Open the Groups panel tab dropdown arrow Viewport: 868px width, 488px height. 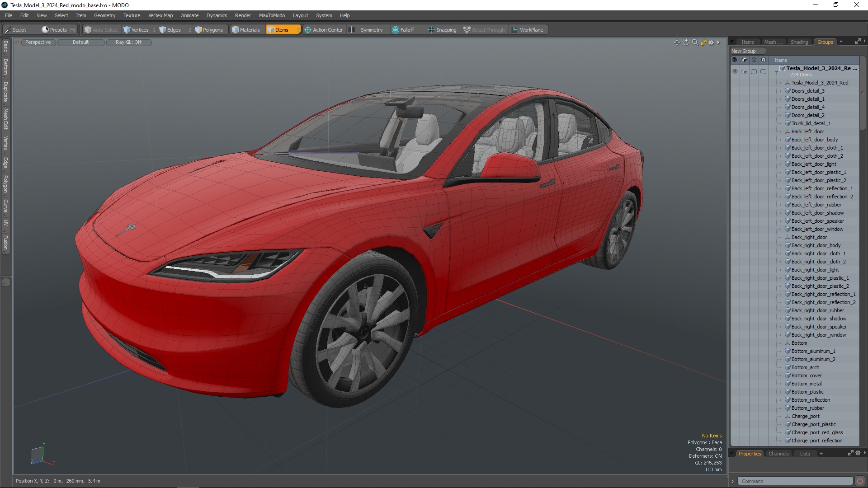point(841,42)
